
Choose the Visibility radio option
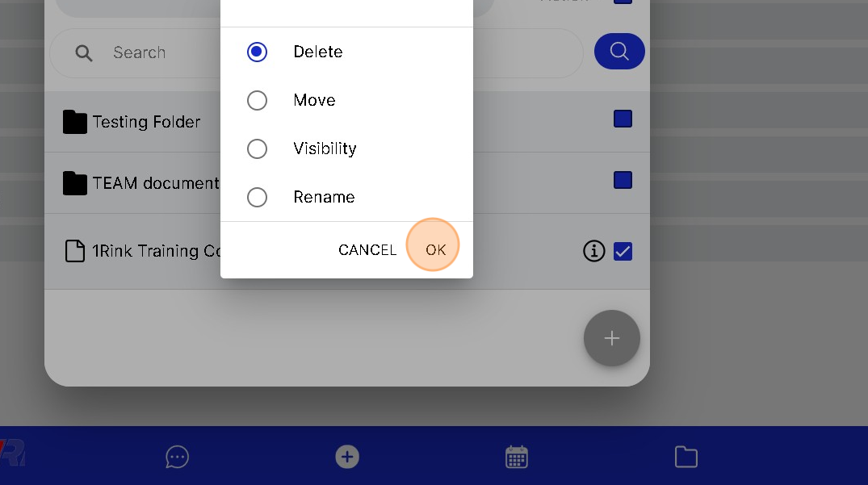[257, 148]
